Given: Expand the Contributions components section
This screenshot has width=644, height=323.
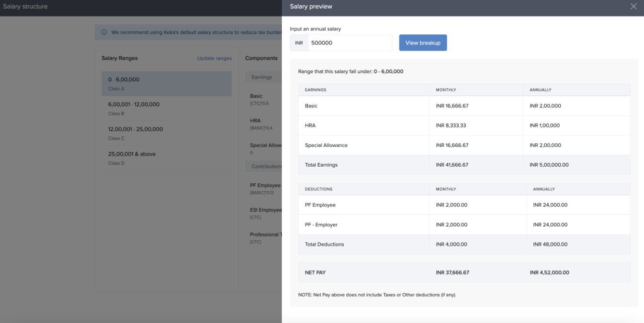Looking at the screenshot, I should point(266,167).
